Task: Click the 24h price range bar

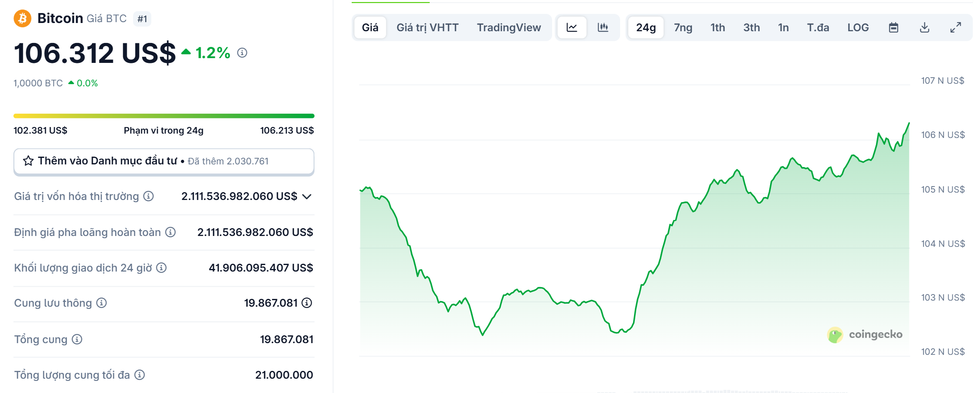Action: tap(164, 116)
